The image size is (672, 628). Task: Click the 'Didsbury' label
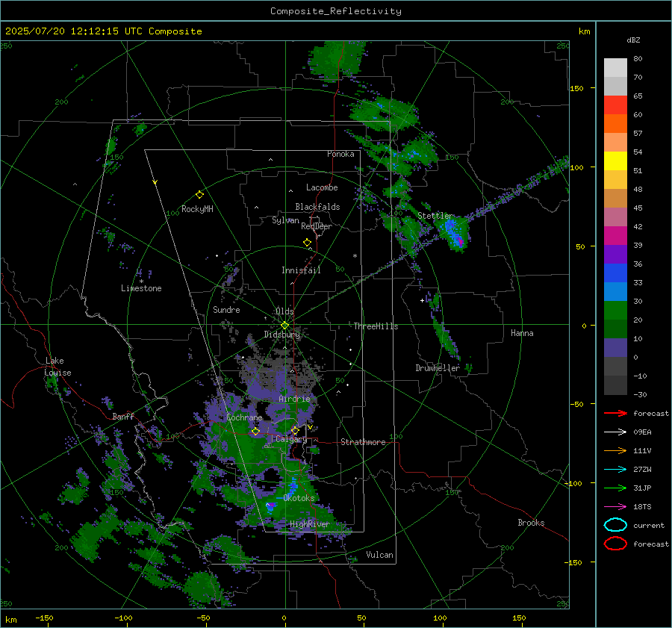pos(281,335)
